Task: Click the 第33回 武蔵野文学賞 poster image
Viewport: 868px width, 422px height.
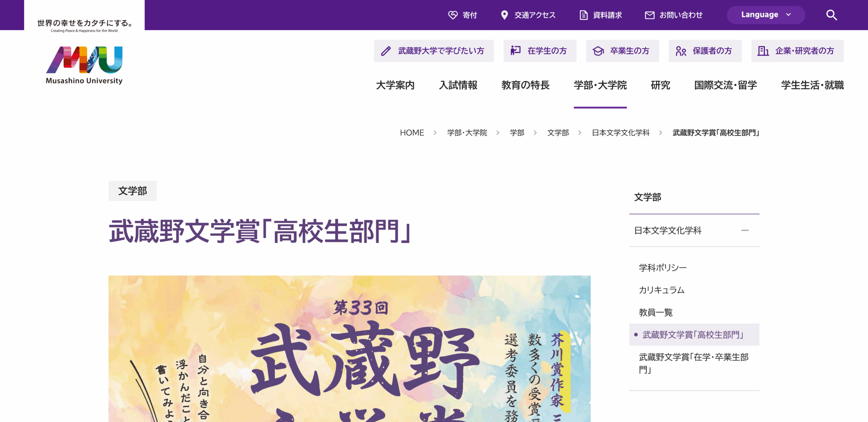Action: [350, 349]
